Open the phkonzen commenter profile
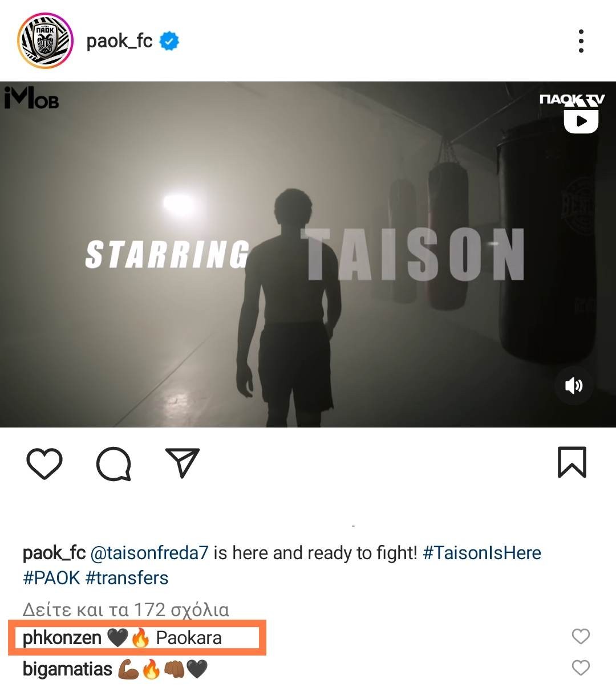Screen dimensions: 616x692 point(62,637)
